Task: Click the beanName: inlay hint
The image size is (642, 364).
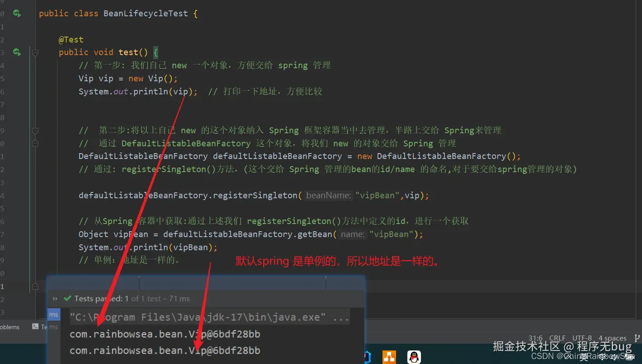Action: click(x=329, y=196)
